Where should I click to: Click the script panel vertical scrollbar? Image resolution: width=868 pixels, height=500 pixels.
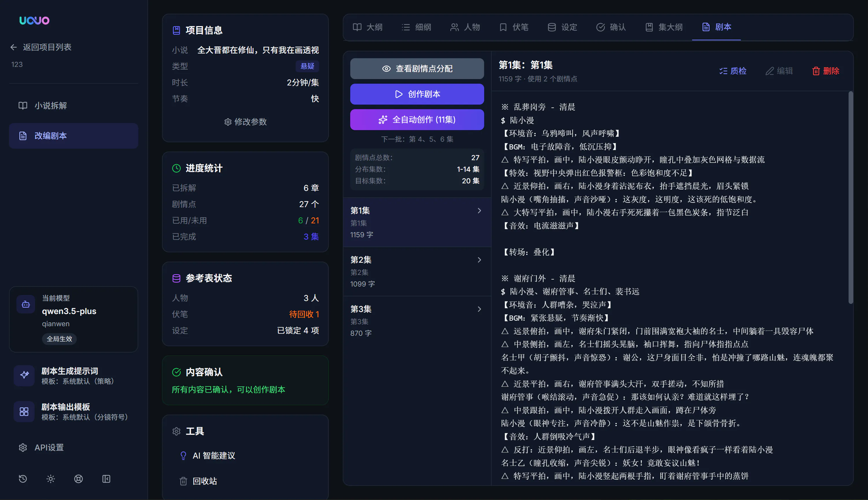[851, 198]
